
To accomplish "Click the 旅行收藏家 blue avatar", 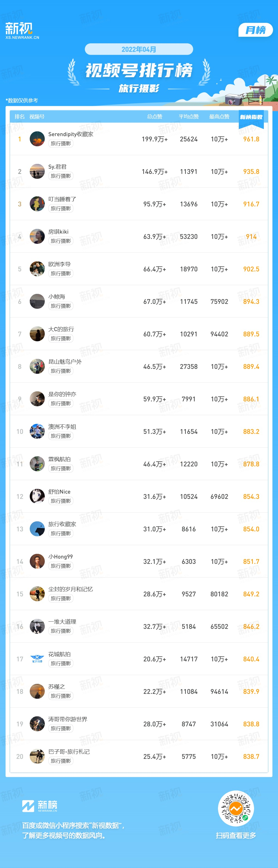I will 37,529.
